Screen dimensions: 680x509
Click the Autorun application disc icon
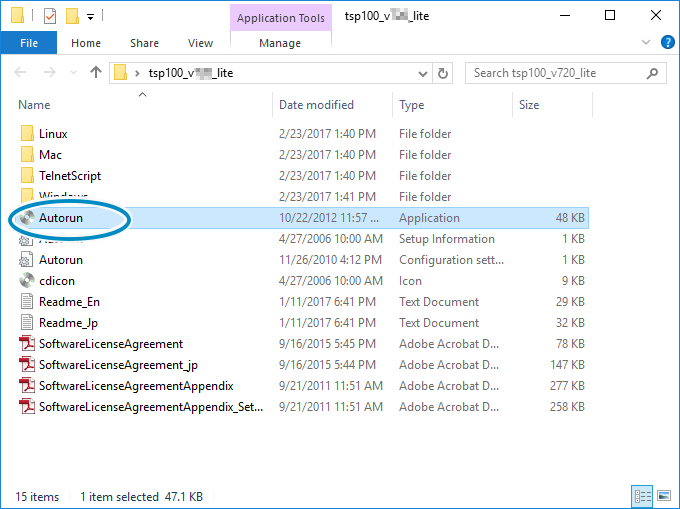click(28, 218)
